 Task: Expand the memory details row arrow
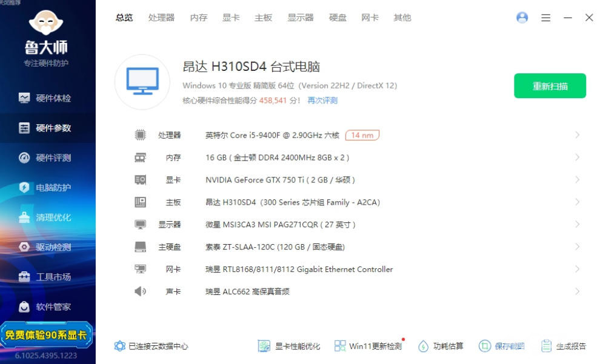click(577, 157)
